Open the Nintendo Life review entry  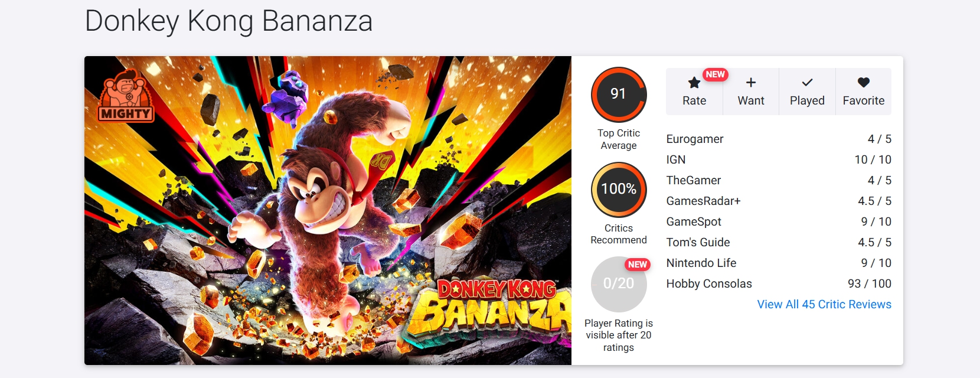click(779, 263)
